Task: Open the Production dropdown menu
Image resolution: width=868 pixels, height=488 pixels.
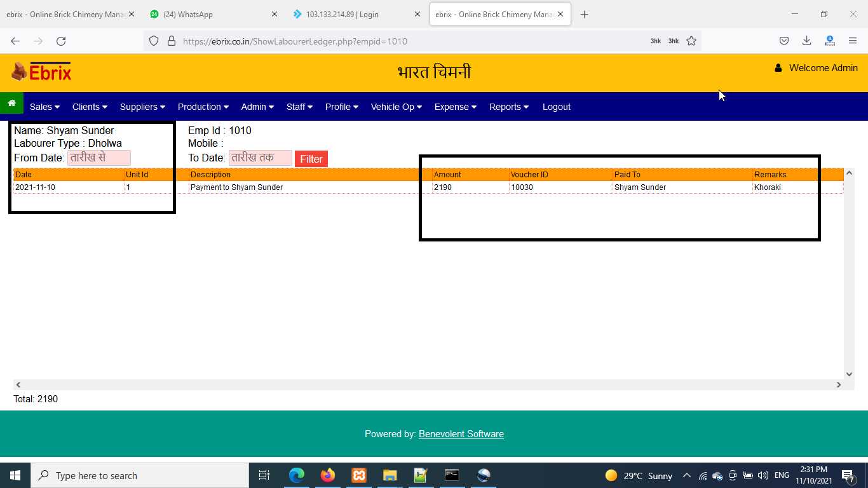Action: [x=203, y=107]
